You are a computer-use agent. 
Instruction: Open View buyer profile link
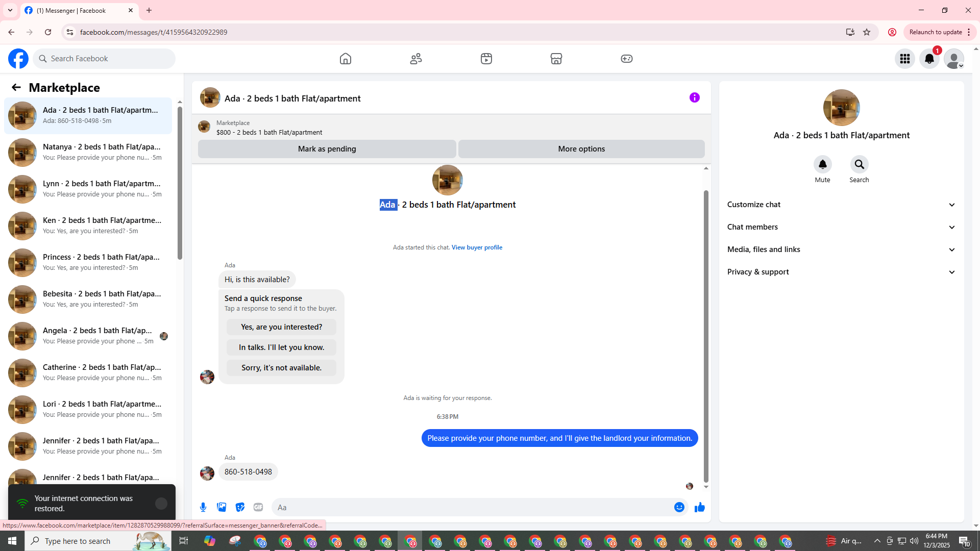pos(477,247)
